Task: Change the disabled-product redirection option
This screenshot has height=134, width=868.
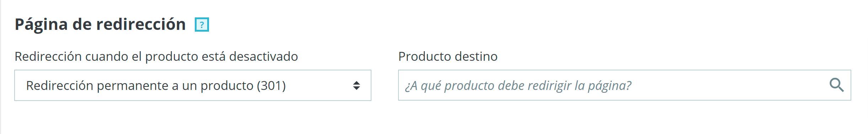Action: [x=193, y=85]
